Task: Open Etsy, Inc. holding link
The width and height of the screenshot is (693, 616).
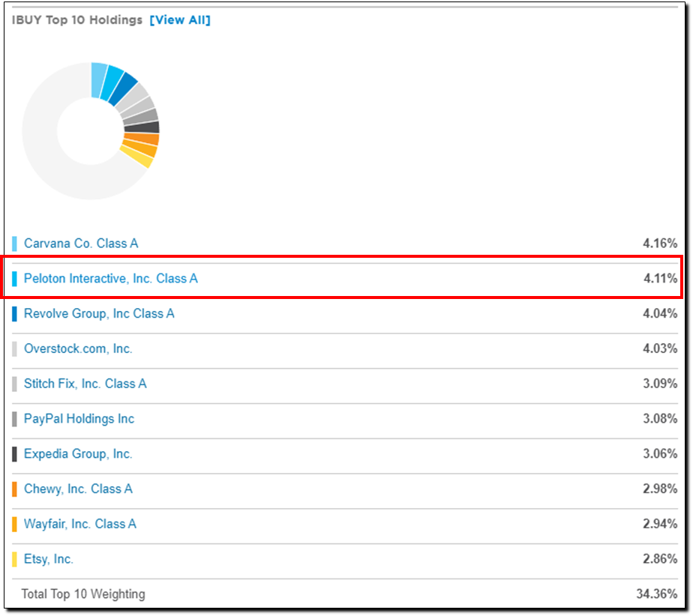Action: pyautogui.click(x=49, y=559)
